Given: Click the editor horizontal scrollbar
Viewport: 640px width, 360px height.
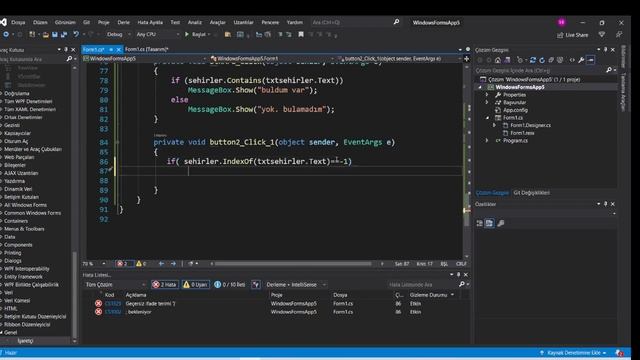Looking at the screenshot, I should (293, 264).
